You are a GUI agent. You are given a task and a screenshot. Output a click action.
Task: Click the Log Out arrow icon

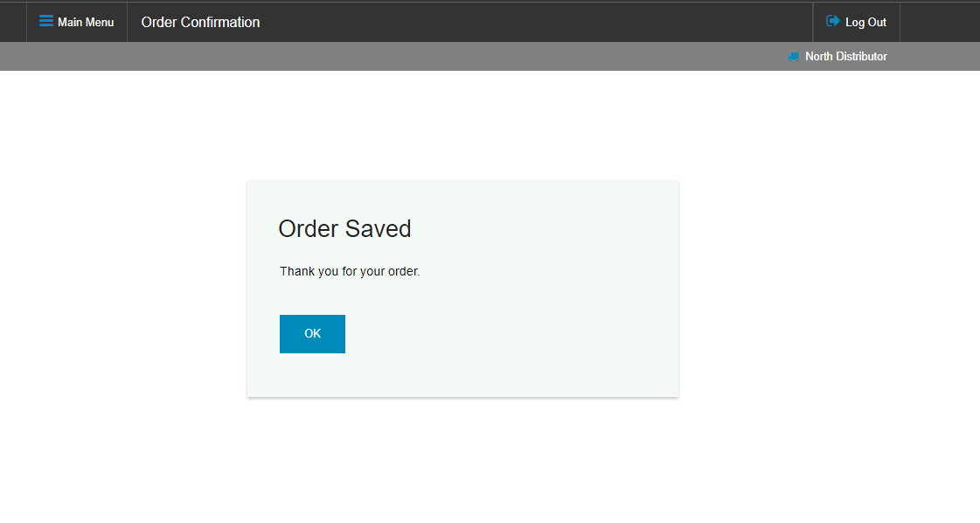pyautogui.click(x=832, y=21)
